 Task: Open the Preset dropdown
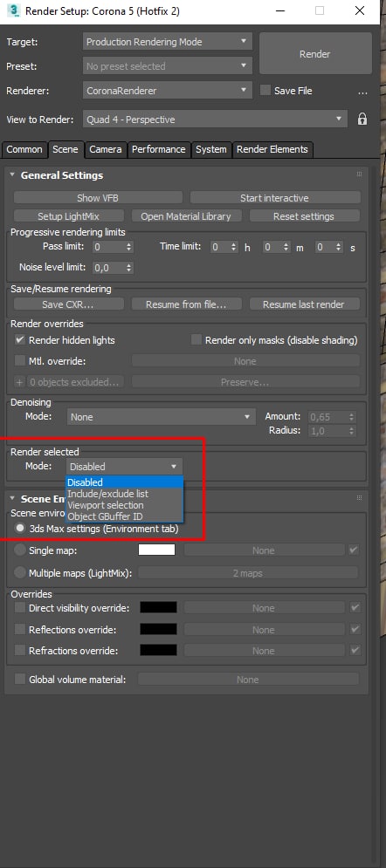[x=168, y=66]
